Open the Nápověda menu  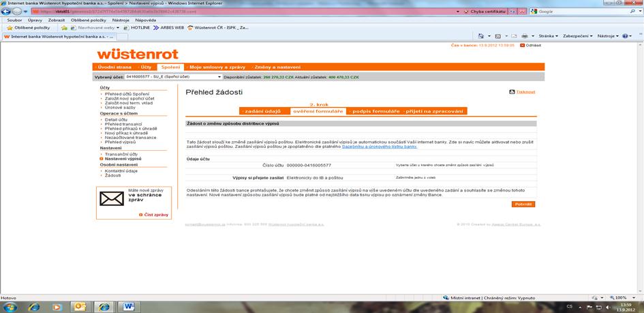[x=145, y=20]
